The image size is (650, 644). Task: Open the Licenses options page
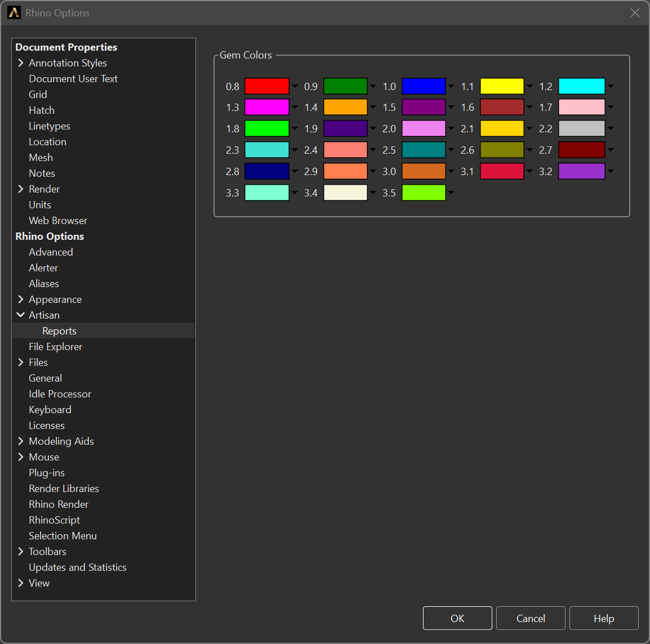point(46,425)
